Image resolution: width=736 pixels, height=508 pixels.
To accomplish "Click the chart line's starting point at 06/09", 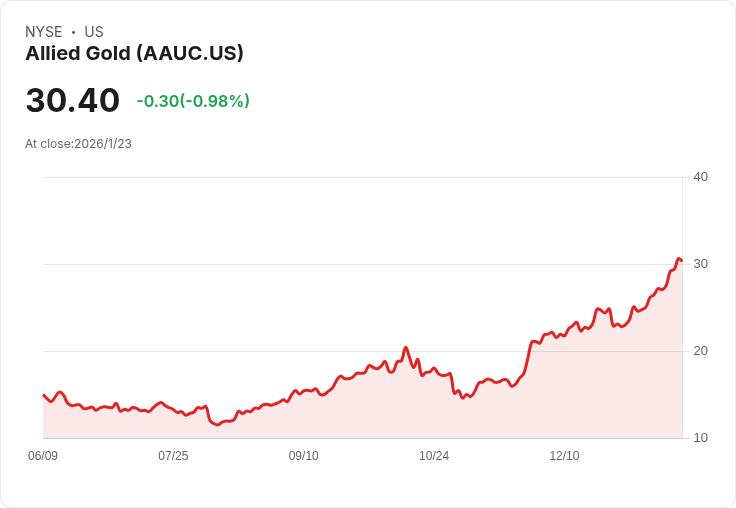I will [44, 395].
